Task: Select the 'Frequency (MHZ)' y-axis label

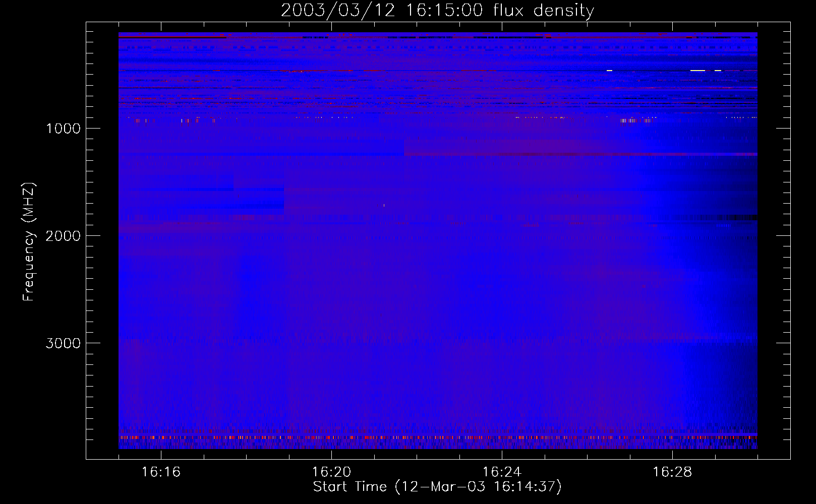Action: coord(28,242)
